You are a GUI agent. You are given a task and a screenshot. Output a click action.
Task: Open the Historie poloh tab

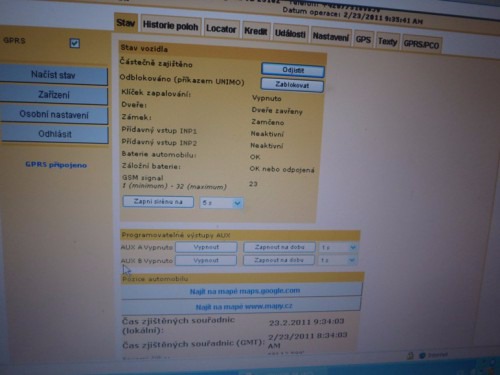[x=170, y=25]
